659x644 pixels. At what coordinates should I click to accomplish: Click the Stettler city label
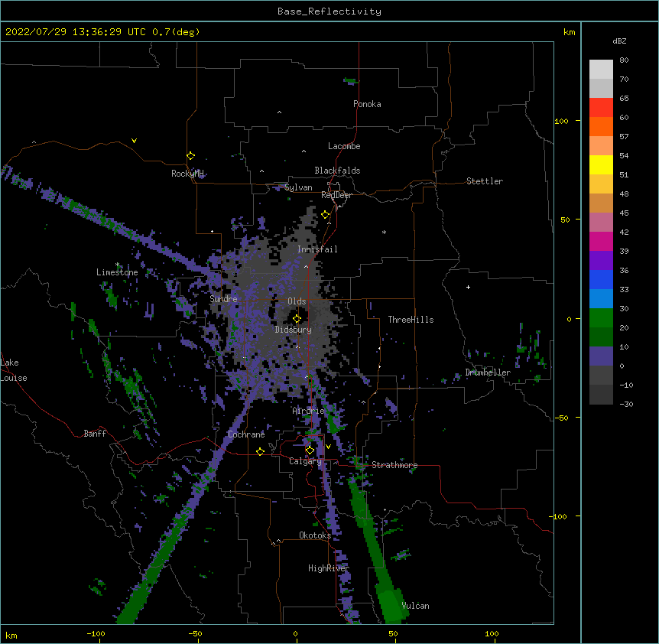pos(485,181)
